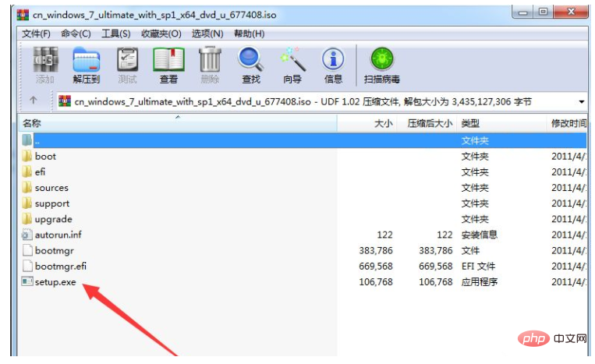Sort by 大小 column header
595x364 pixels.
pyautogui.click(x=367, y=123)
